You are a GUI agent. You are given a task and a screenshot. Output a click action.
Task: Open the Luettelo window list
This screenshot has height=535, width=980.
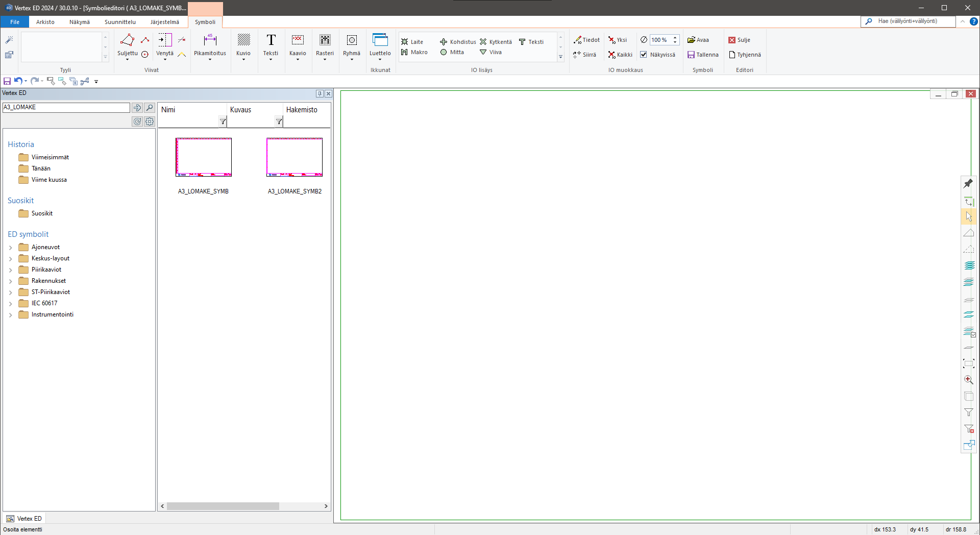(x=380, y=41)
